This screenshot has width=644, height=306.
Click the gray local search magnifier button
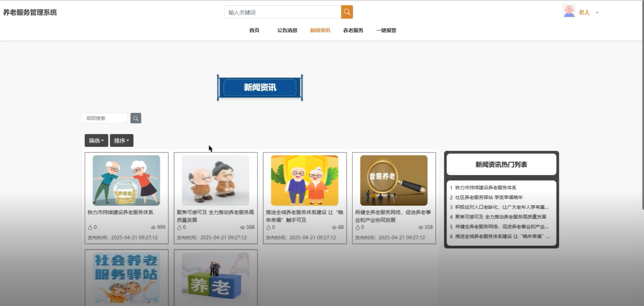click(x=136, y=118)
